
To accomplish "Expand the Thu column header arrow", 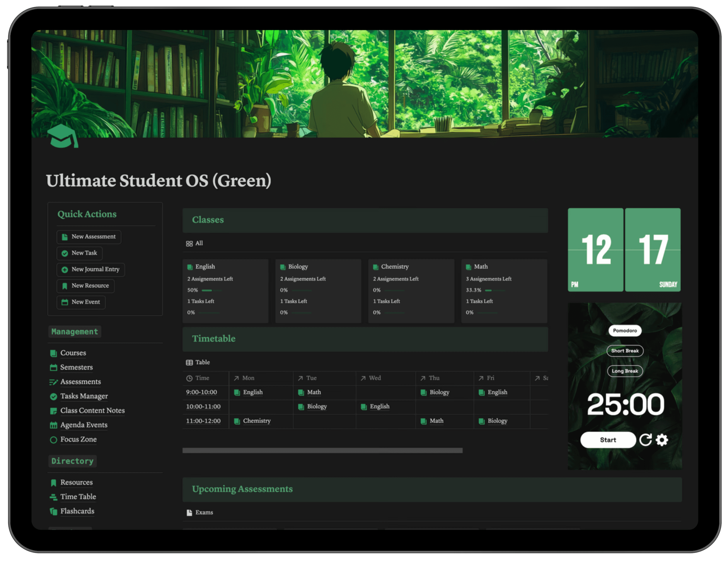I will click(423, 378).
